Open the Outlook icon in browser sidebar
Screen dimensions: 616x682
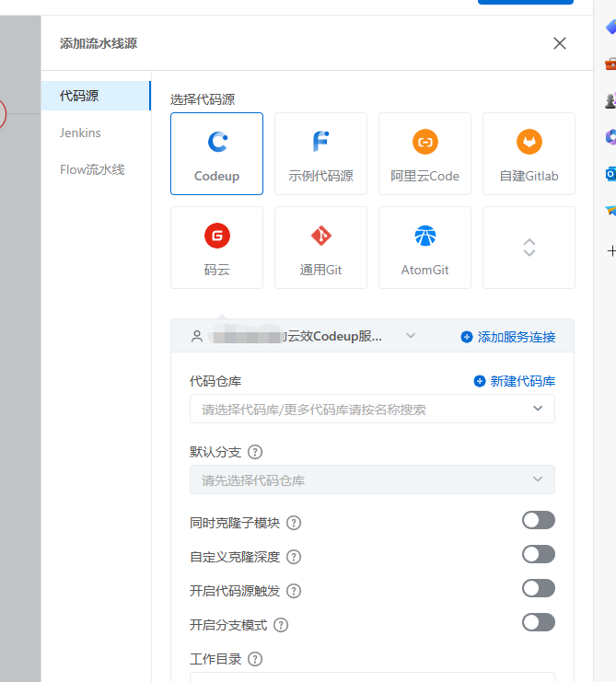pyautogui.click(x=610, y=175)
